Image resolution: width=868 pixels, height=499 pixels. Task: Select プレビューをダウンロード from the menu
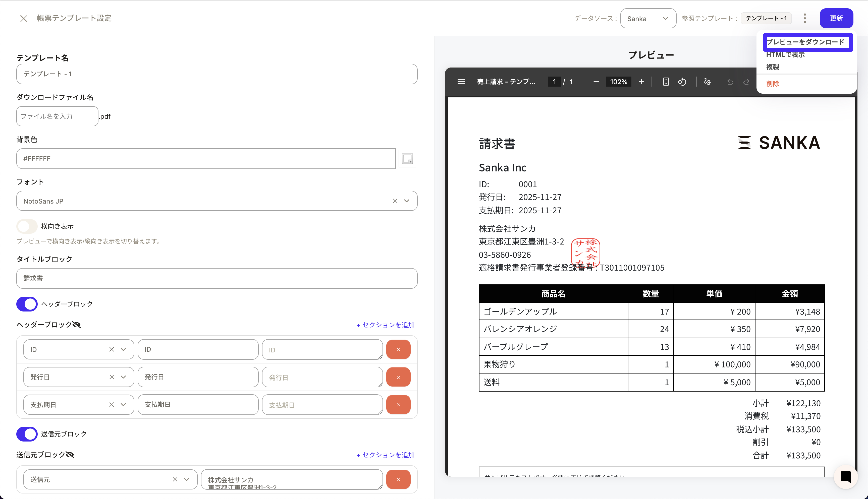806,42
